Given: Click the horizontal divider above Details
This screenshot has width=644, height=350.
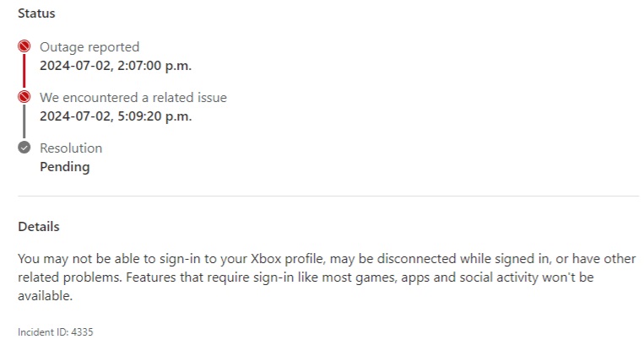Looking at the screenshot, I should pos(328,197).
